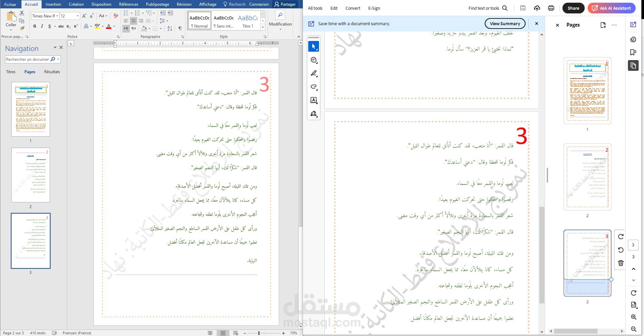Open the Modification dropdown in Word
Image resolution: width=644 pixels, height=336 pixels.
[x=280, y=20]
